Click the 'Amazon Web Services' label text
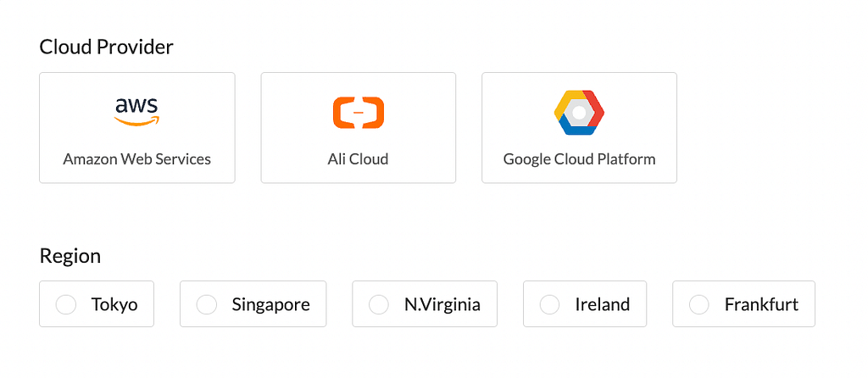The image size is (868, 378). pos(136,159)
